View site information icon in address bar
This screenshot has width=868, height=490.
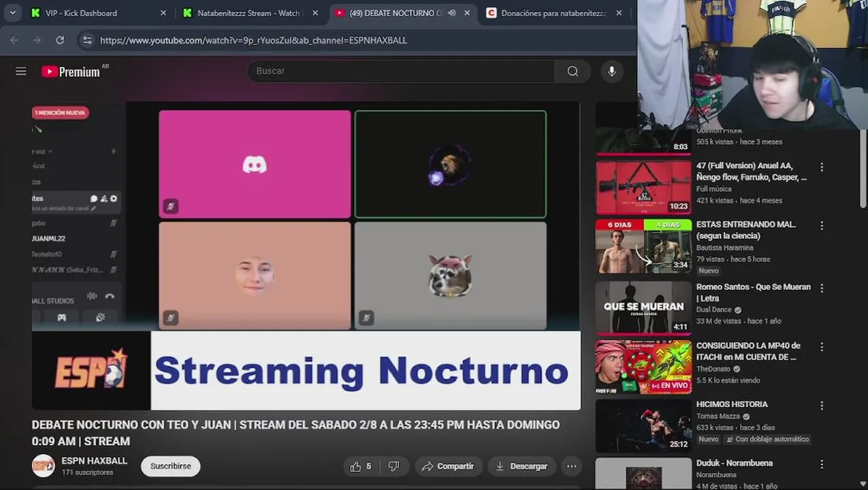[x=87, y=40]
